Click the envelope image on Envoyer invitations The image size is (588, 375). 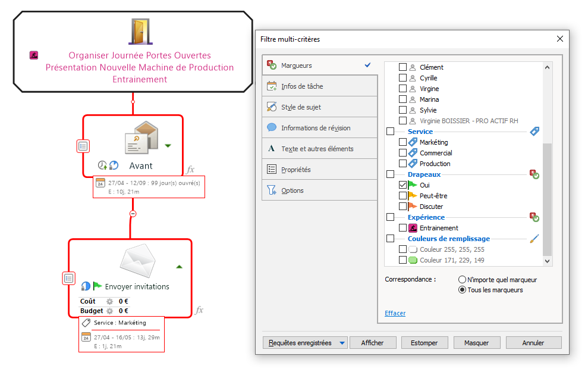pyautogui.click(x=138, y=262)
